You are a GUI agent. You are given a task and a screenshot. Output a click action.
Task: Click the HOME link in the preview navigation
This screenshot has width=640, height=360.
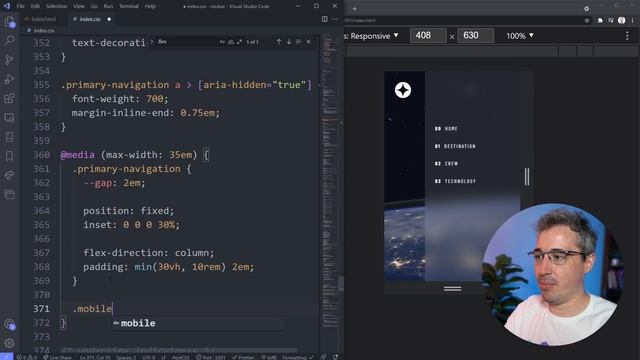(446, 129)
